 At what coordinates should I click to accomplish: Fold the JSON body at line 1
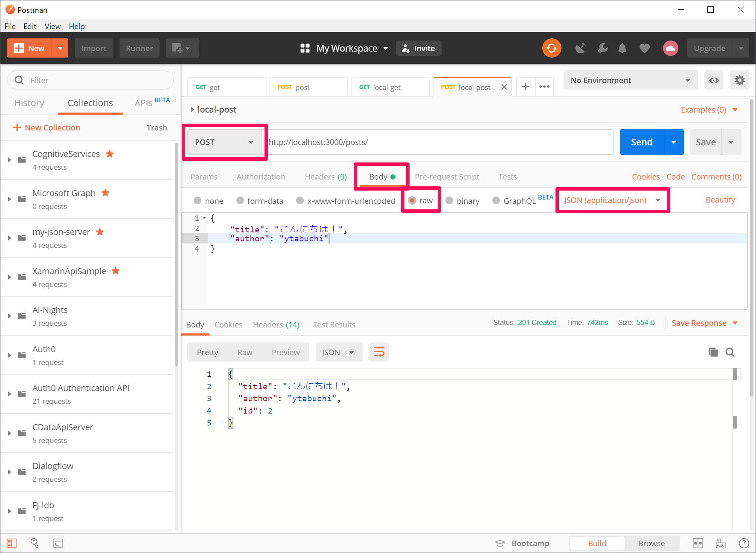(x=204, y=218)
